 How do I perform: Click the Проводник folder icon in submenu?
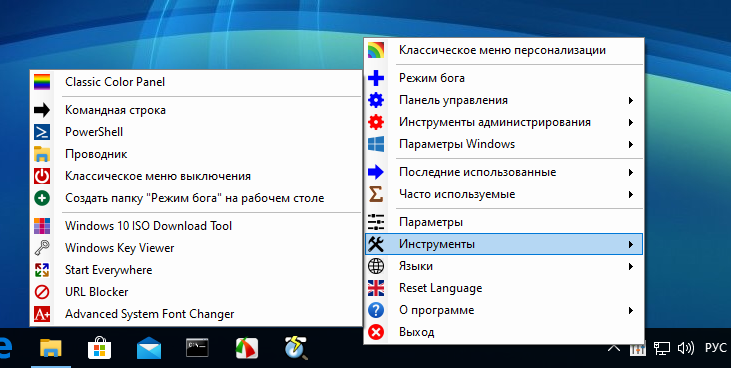coord(42,154)
